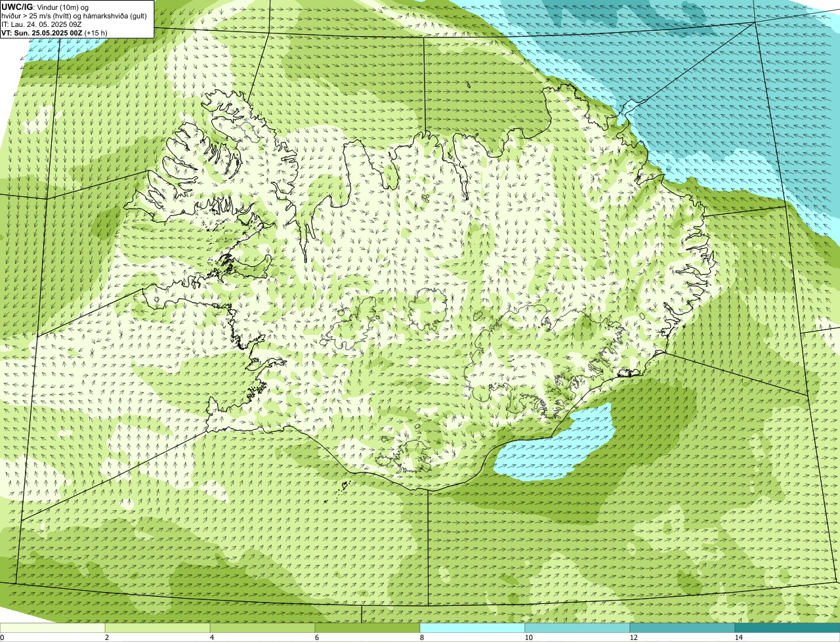Viewport: 840px width, 642px height.
Task: Click the pale cream 0–2 legend swatch
Action: click(x=52, y=628)
